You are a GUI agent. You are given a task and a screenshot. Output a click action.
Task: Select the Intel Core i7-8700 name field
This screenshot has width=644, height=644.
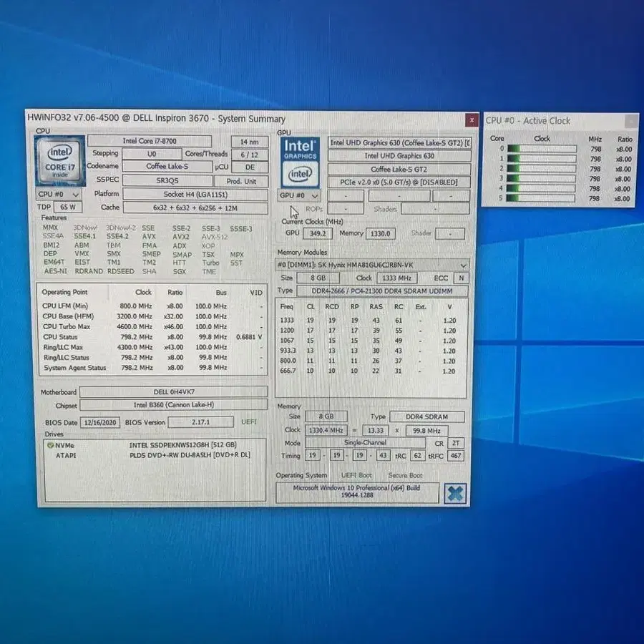point(150,141)
